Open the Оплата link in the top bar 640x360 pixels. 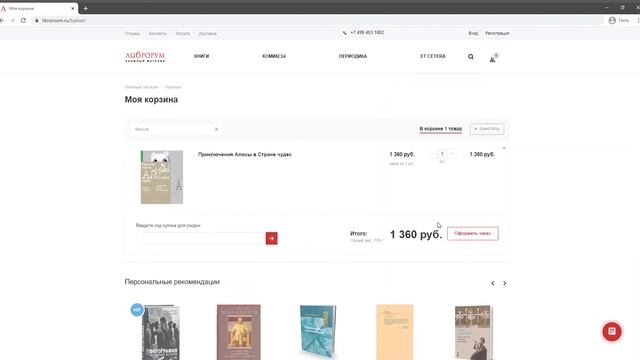[x=183, y=33]
